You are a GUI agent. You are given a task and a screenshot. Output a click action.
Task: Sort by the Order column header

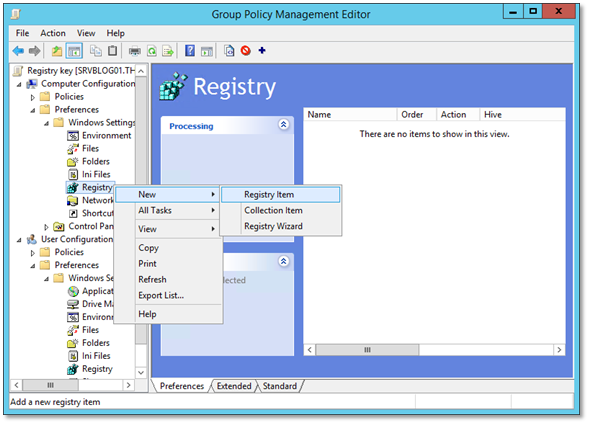pyautogui.click(x=417, y=115)
